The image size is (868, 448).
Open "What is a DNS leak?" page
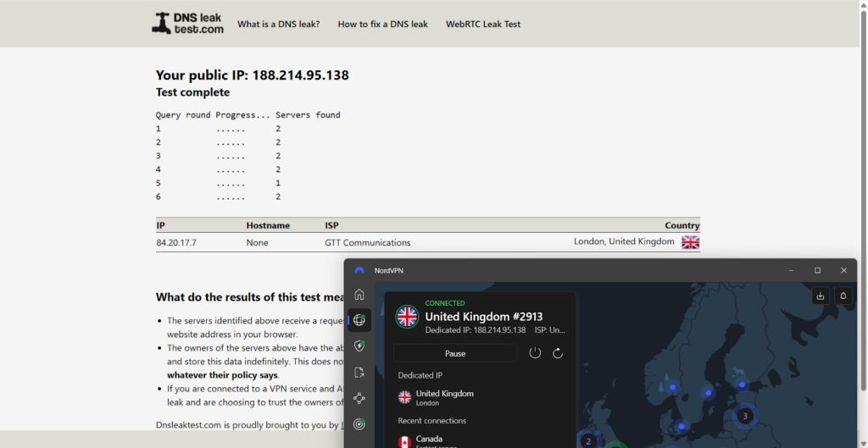pos(278,24)
